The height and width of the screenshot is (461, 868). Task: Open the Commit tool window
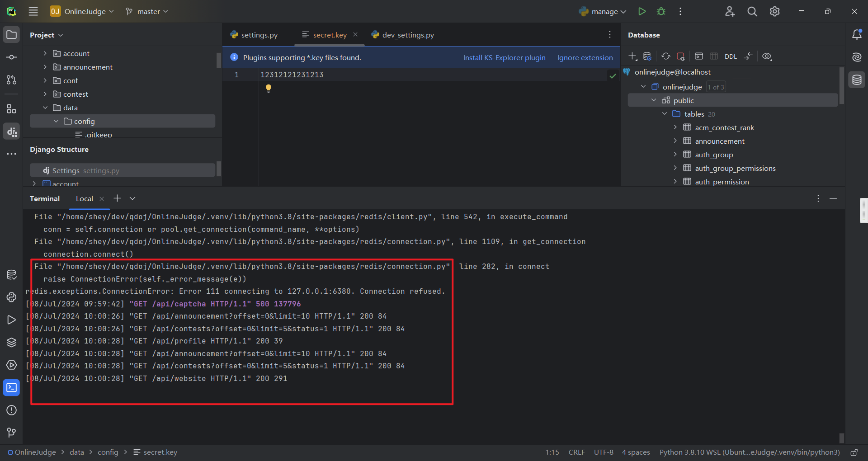click(11, 57)
